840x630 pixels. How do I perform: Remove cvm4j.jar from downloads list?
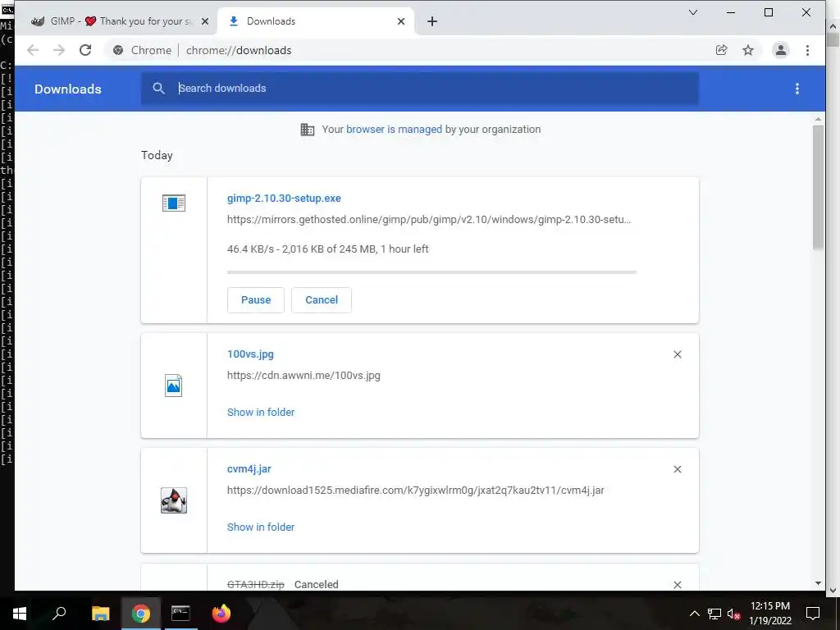(677, 469)
